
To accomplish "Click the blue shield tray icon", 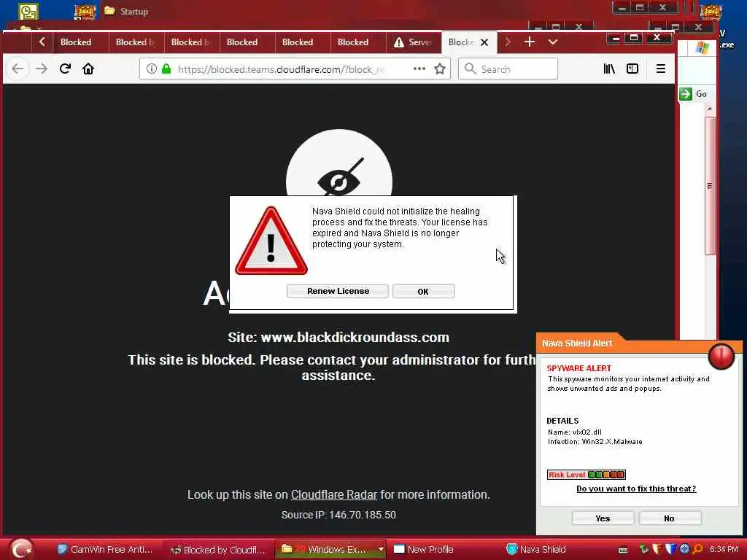I will pos(671,550).
